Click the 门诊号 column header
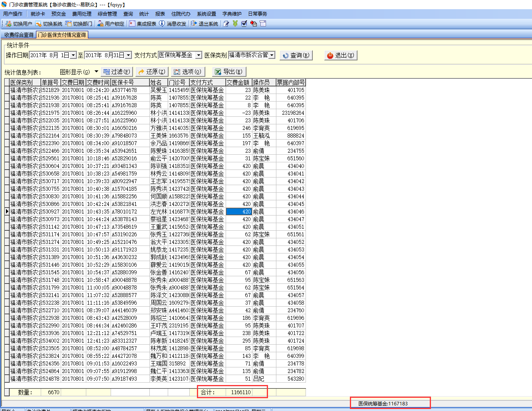Viewport: 532px width, 411px height. tap(179, 82)
